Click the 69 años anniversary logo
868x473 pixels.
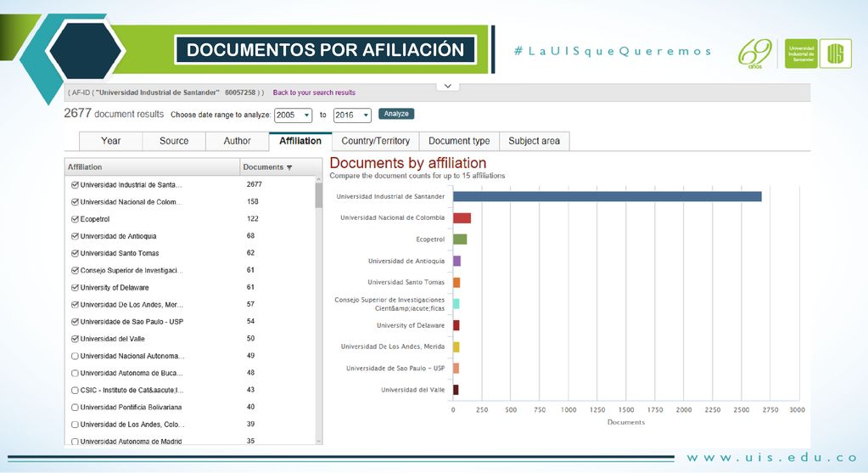pyautogui.click(x=755, y=53)
